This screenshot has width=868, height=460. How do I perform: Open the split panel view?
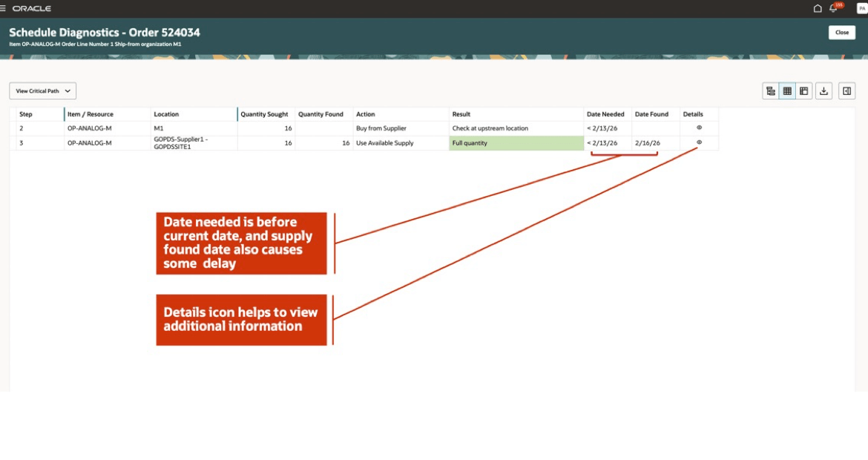click(804, 91)
